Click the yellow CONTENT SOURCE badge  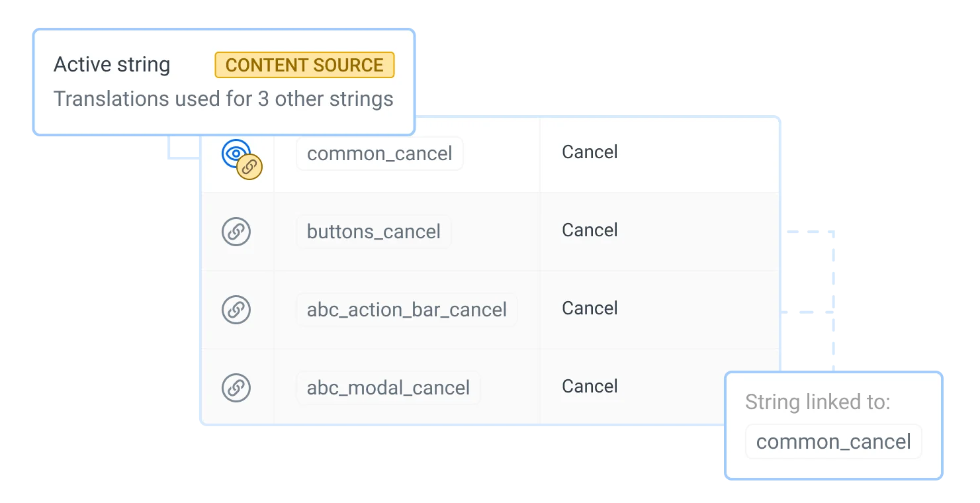(304, 65)
